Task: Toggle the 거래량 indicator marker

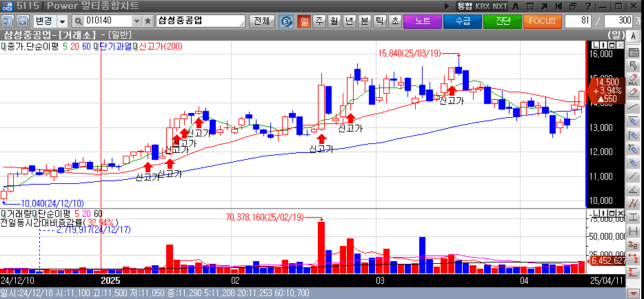Action: point(3,214)
